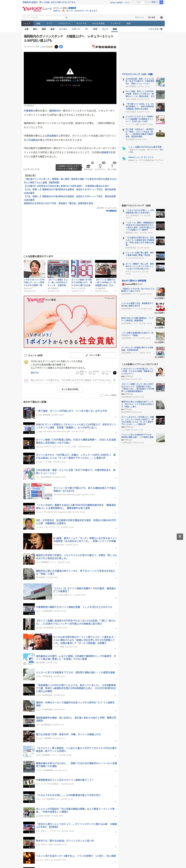
Task: Select the エキスパート tab
Action: tap(64, 24)
